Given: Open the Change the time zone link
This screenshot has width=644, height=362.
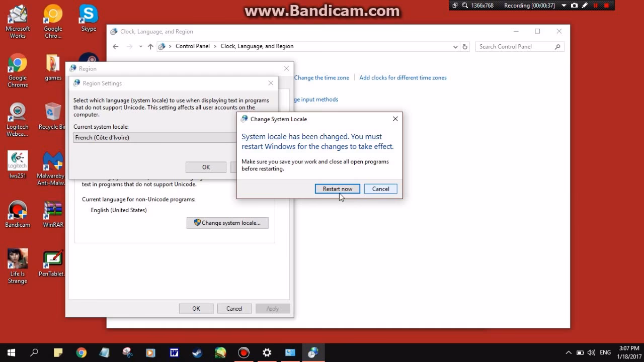Looking at the screenshot, I should pos(321,78).
